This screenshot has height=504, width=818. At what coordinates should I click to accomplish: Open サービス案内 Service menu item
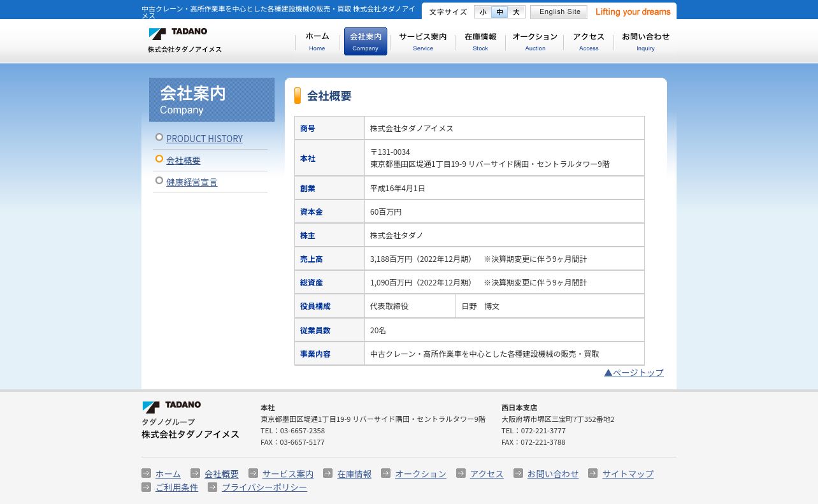[x=422, y=41]
